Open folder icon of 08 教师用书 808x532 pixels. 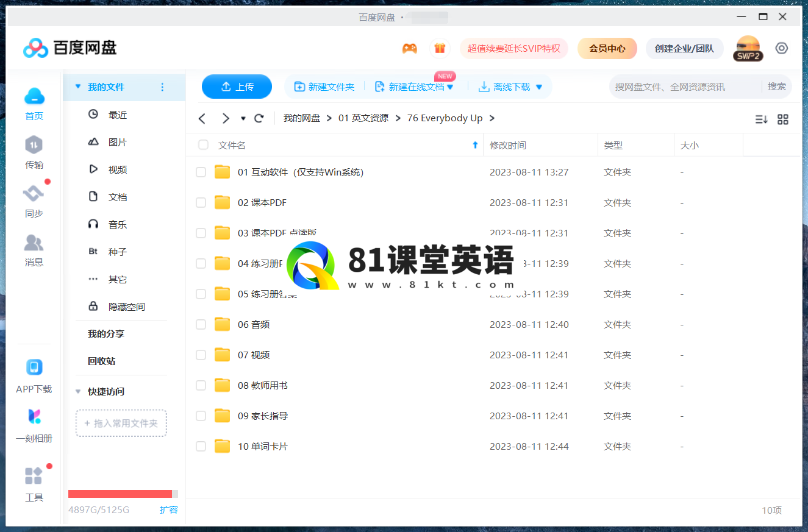222,385
